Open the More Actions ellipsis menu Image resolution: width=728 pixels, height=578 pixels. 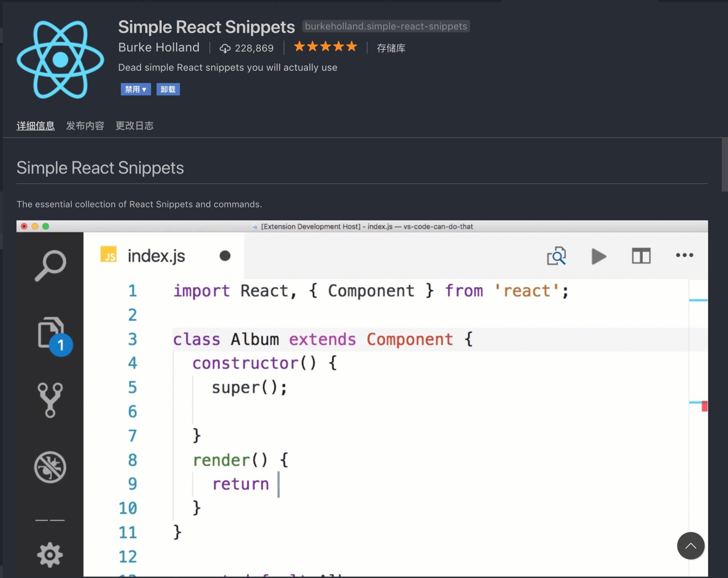pos(684,255)
